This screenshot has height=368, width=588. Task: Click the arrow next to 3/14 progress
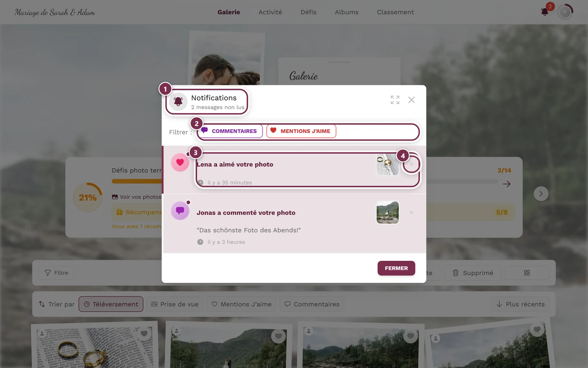[x=507, y=184]
